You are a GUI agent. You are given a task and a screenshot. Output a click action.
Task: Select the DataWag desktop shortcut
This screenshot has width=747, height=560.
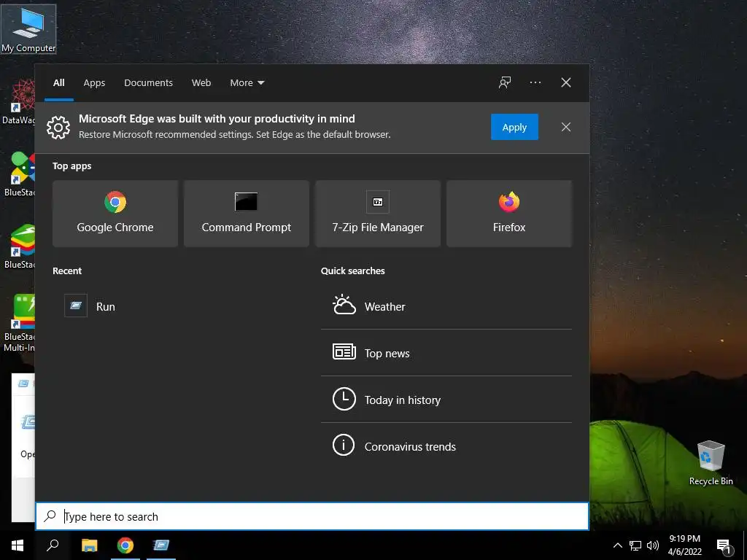click(18, 102)
